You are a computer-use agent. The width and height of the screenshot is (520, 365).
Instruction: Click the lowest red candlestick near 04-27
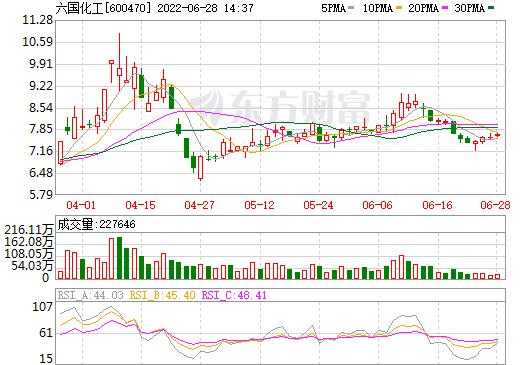pyautogui.click(x=200, y=167)
